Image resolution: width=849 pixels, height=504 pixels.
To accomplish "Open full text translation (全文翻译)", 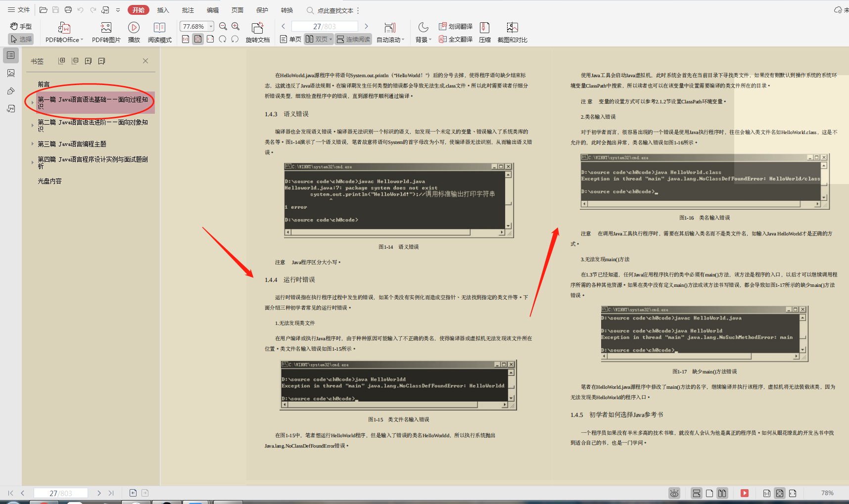I will [456, 39].
